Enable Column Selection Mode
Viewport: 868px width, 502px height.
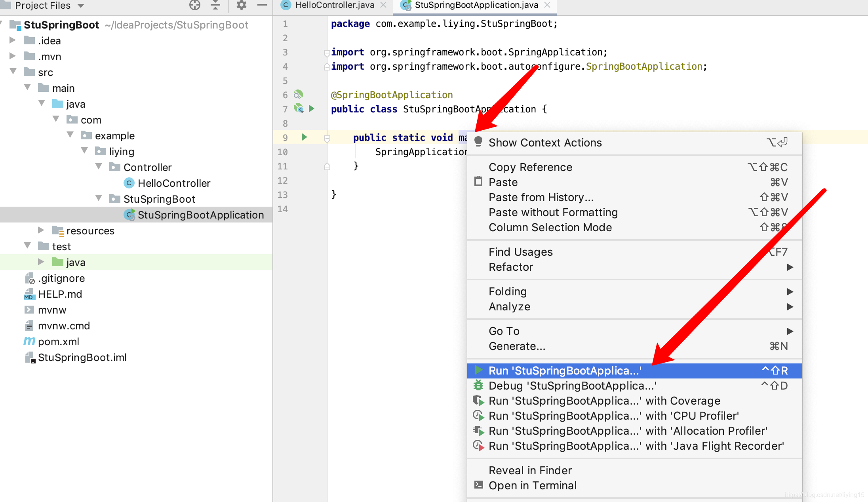coord(634,227)
